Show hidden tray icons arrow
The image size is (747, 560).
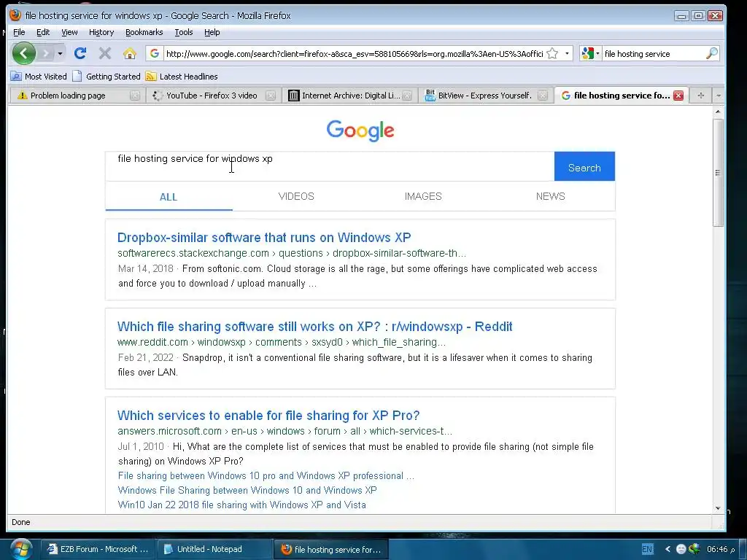[x=667, y=549]
